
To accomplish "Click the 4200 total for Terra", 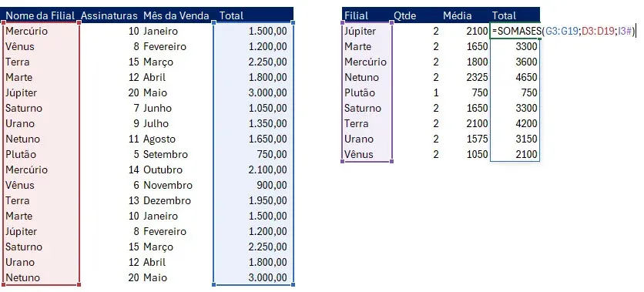I will pos(527,123).
